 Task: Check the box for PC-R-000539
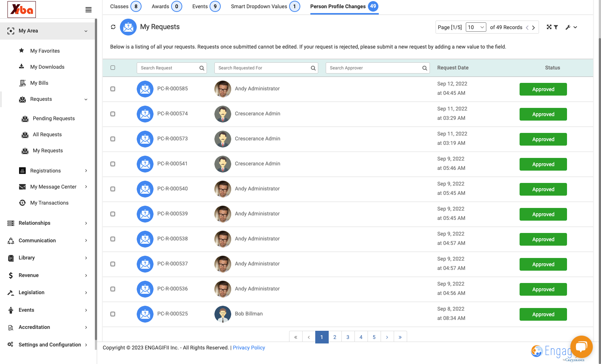(x=113, y=214)
